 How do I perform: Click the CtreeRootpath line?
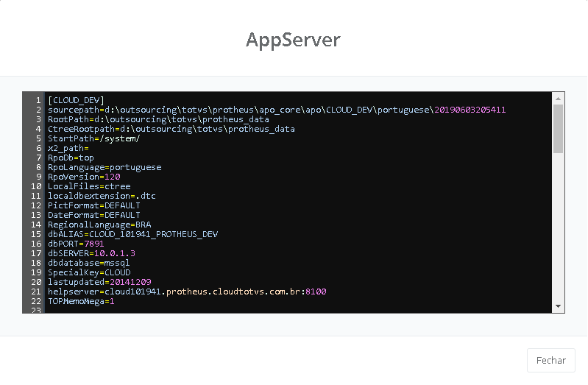(x=171, y=129)
